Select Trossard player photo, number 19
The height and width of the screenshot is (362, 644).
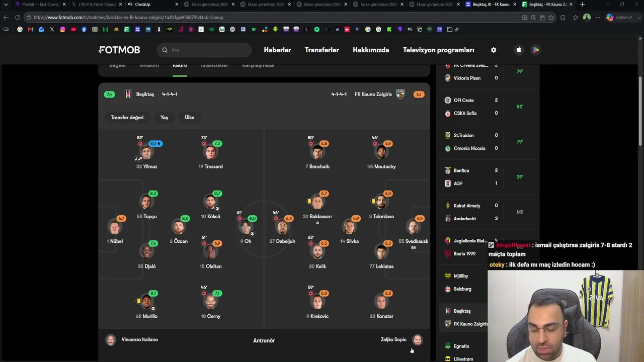211,151
